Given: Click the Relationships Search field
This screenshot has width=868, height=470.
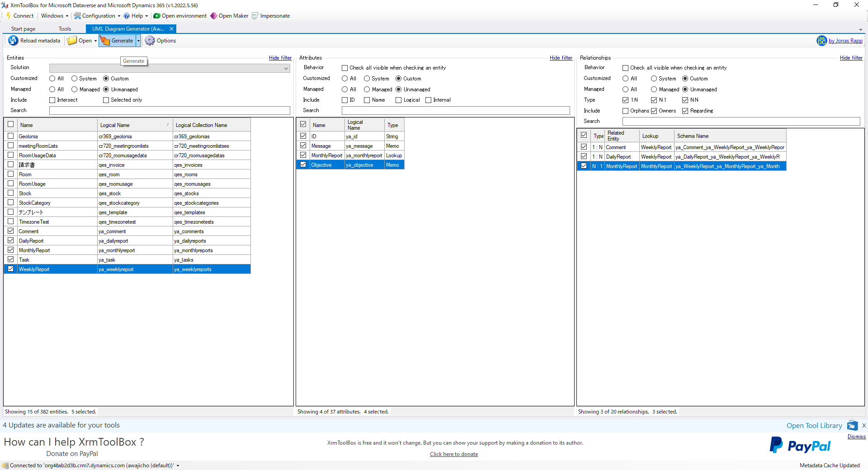Looking at the screenshot, I should click(x=741, y=122).
